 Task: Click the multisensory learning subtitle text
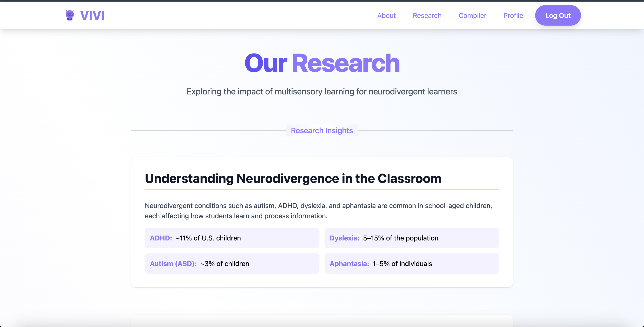(x=322, y=92)
